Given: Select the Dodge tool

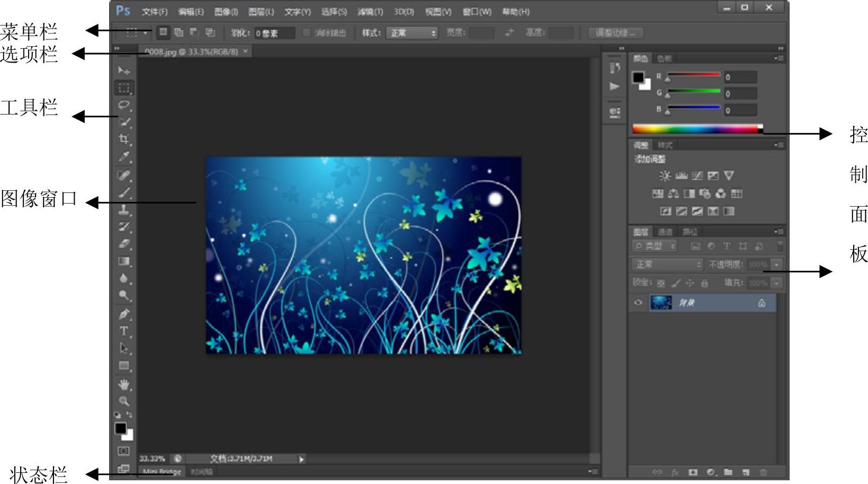Looking at the screenshot, I should point(124,295).
